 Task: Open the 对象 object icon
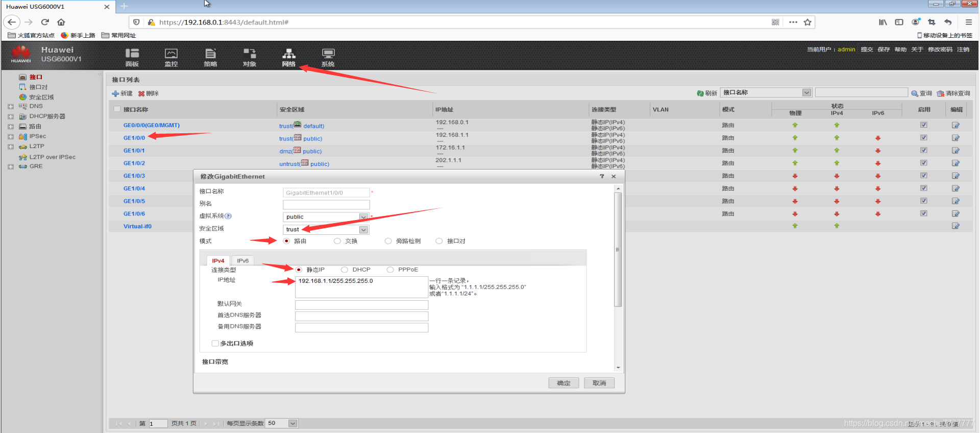coord(250,57)
